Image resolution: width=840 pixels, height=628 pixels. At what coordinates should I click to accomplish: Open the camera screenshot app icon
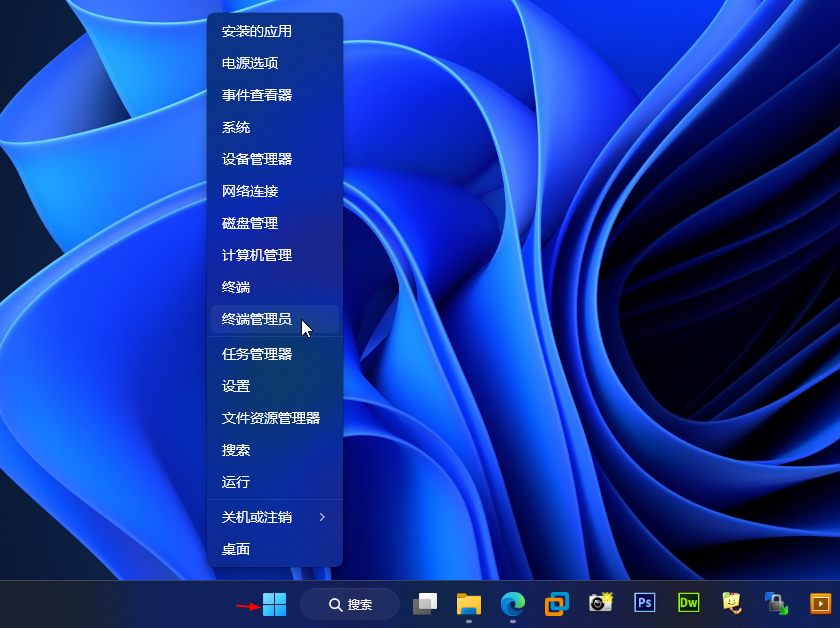601,603
